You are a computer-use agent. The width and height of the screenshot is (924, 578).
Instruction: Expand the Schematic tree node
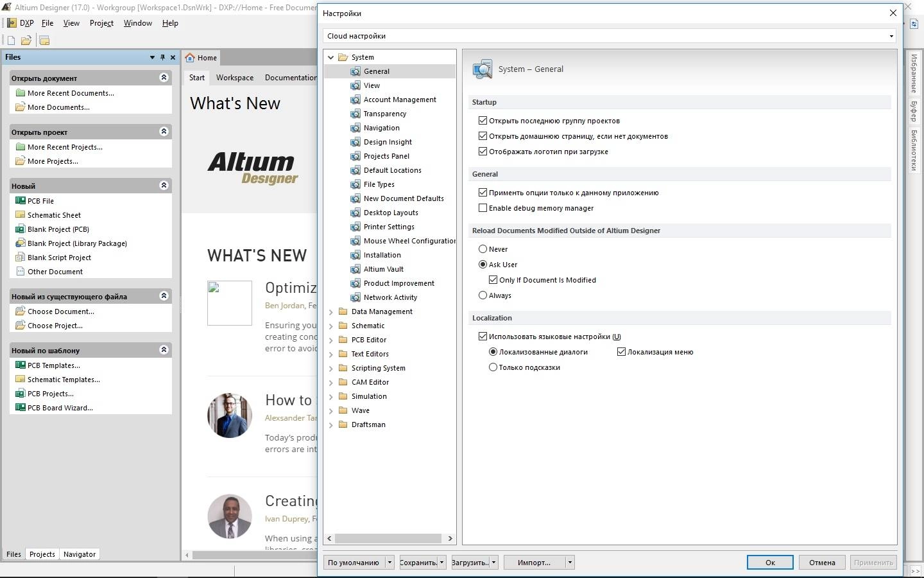coord(331,326)
